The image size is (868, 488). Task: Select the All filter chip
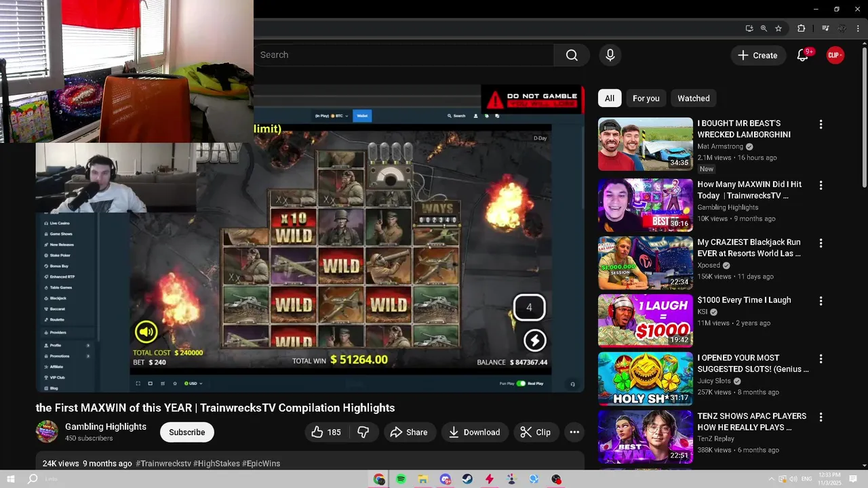coord(610,98)
